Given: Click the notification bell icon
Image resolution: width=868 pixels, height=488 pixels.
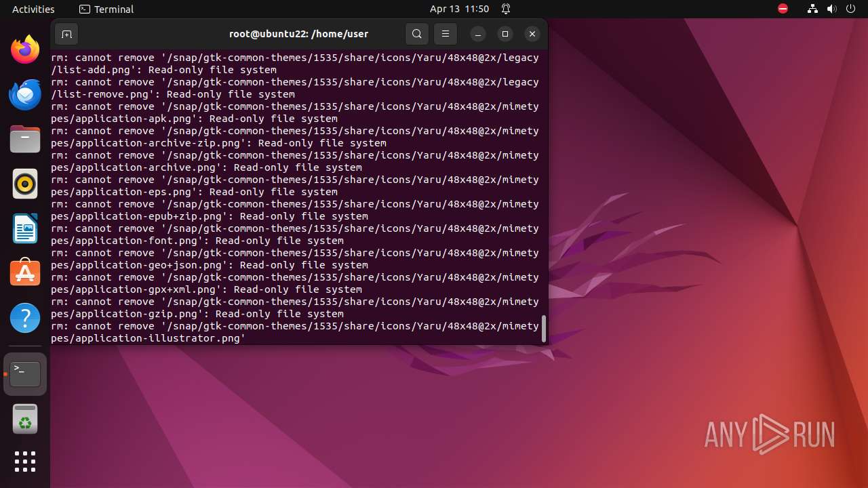Looking at the screenshot, I should pyautogui.click(x=506, y=9).
